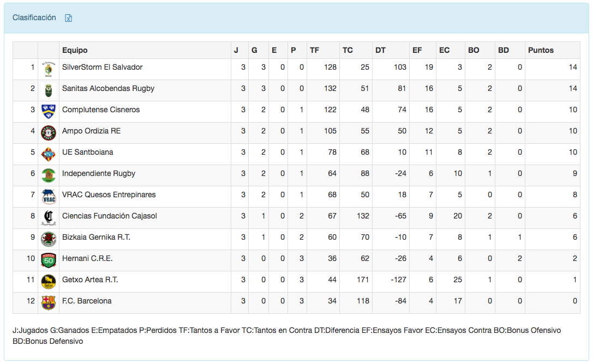The width and height of the screenshot is (593, 364).
Task: Open the Clasificación panel heading
Action: 34,17
